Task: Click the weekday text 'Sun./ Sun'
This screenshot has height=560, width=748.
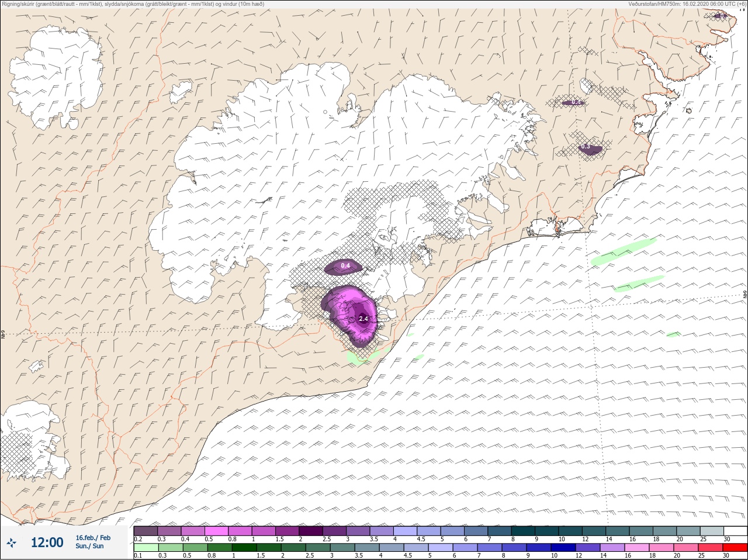Action: (x=89, y=546)
